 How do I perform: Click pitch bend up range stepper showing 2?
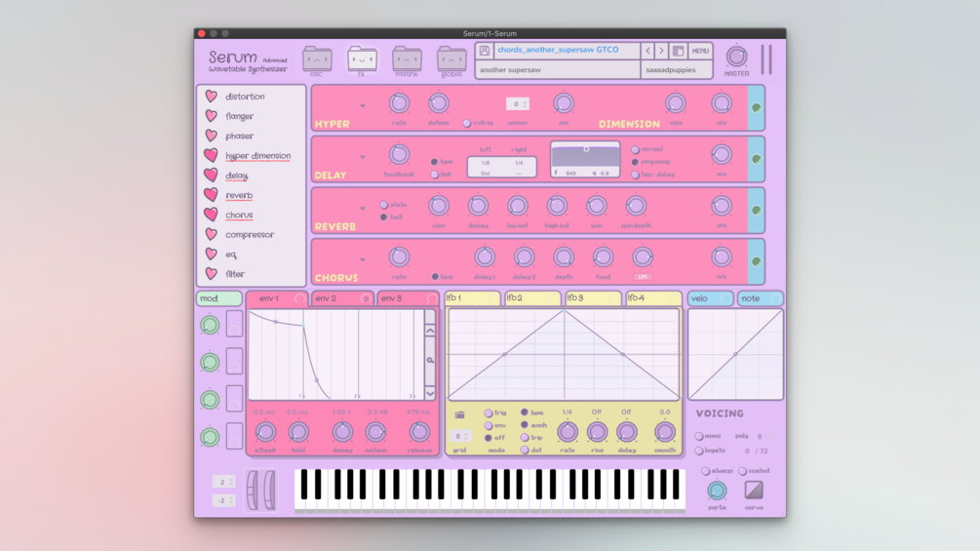[223, 482]
